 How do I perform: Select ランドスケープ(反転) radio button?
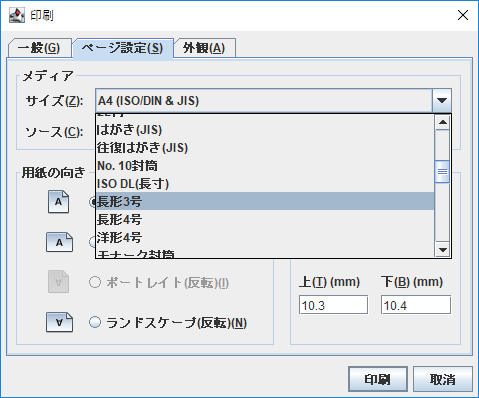click(95, 322)
